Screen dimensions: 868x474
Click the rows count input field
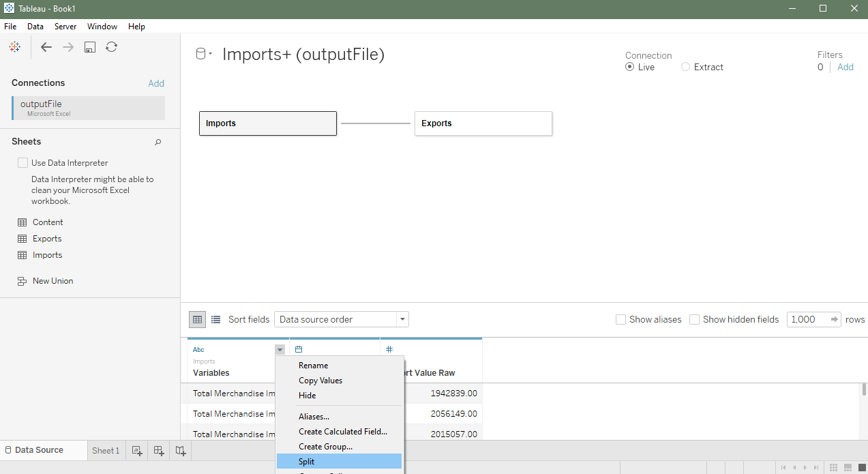tap(807, 319)
